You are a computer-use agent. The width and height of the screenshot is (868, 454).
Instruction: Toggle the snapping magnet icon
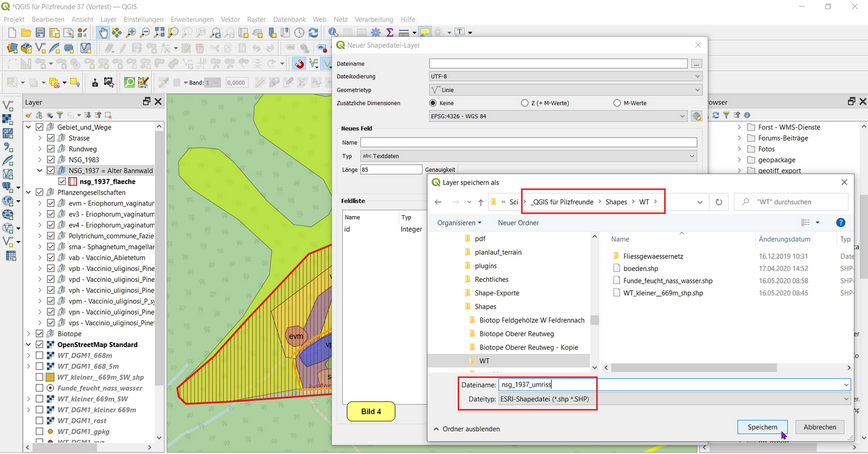(299, 64)
